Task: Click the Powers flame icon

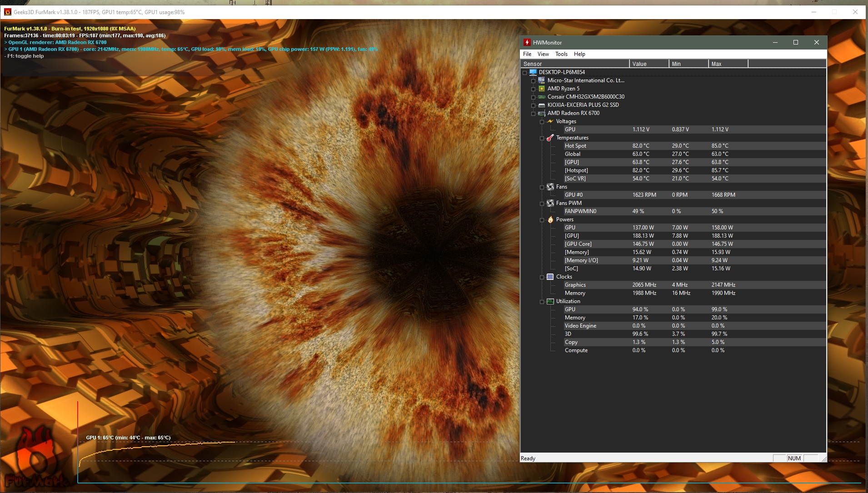Action: point(550,219)
